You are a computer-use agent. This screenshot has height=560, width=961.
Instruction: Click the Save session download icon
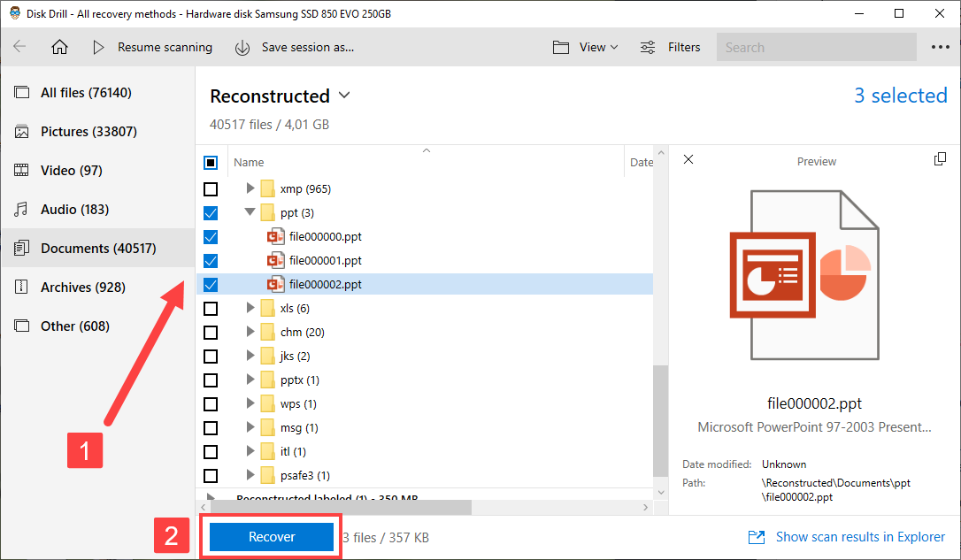click(x=242, y=47)
